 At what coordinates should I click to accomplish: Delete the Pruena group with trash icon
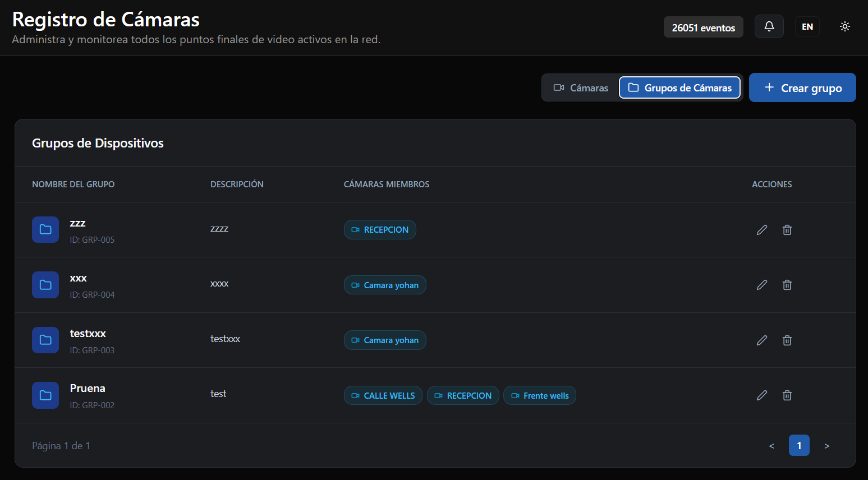pyautogui.click(x=787, y=395)
